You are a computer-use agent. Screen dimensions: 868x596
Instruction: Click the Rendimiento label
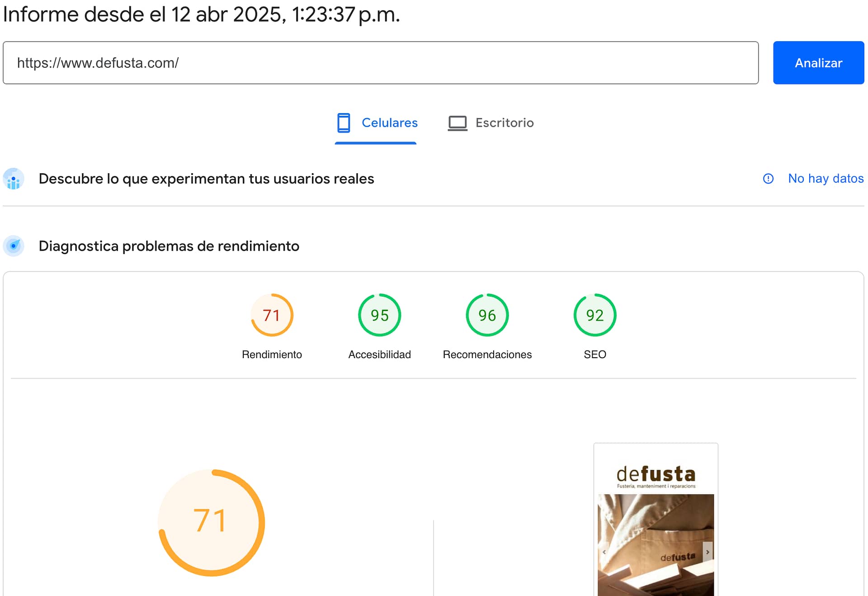click(272, 355)
